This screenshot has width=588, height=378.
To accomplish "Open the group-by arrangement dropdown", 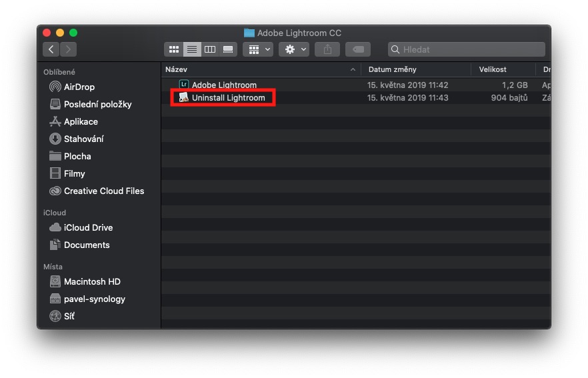I will pos(258,49).
